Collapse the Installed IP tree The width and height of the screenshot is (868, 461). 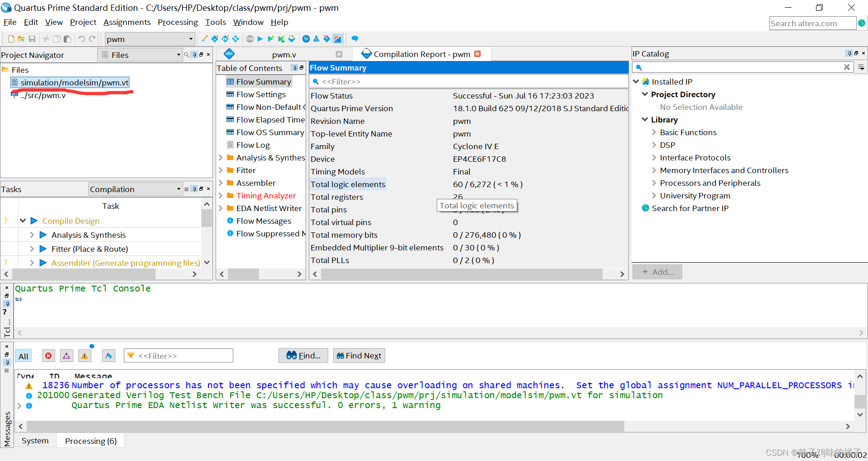(x=636, y=81)
